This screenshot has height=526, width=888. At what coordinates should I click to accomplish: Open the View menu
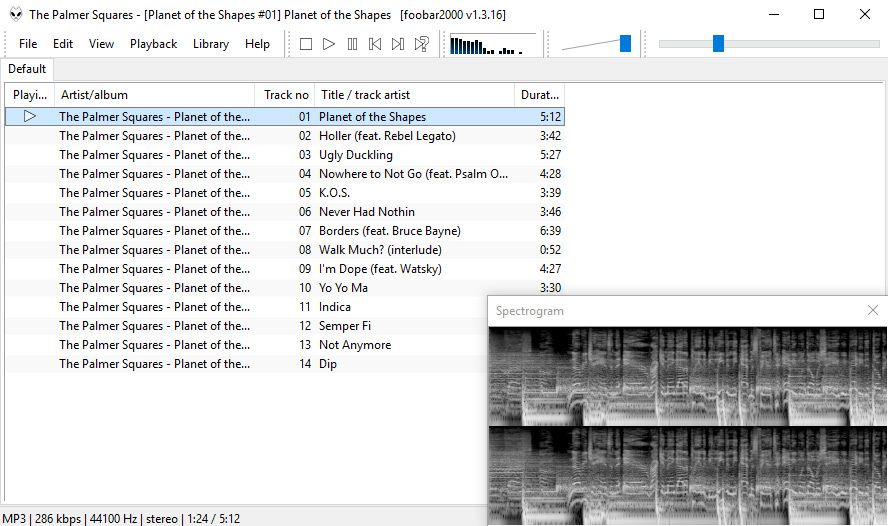click(x=101, y=44)
